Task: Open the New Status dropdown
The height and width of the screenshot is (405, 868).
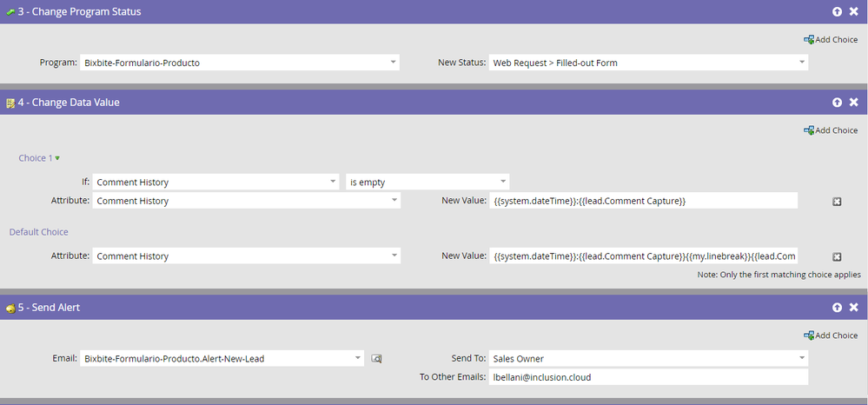Action: [x=648, y=63]
